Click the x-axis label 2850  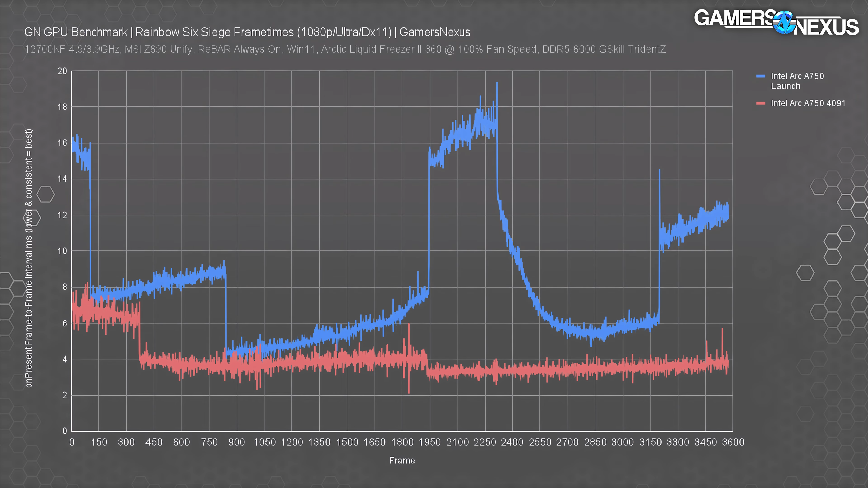tap(595, 442)
